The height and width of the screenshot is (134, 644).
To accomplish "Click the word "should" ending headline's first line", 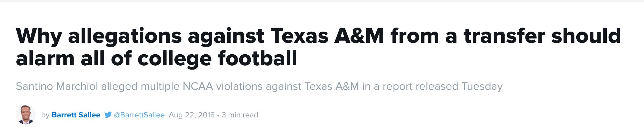I will pyautogui.click(x=586, y=36).
